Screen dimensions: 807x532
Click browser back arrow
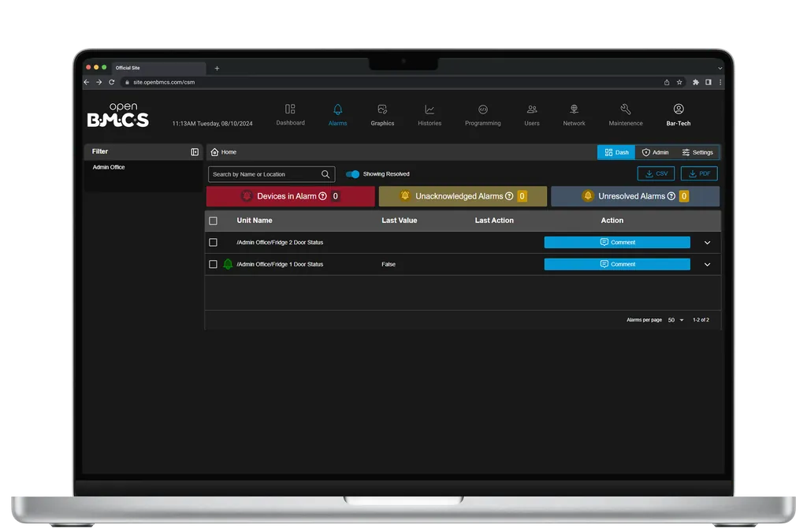pyautogui.click(x=87, y=82)
